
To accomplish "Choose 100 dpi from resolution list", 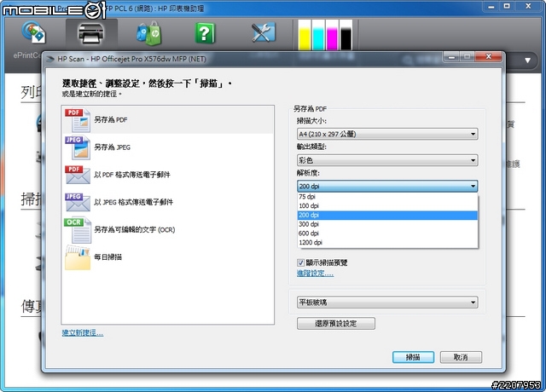I will point(387,206).
